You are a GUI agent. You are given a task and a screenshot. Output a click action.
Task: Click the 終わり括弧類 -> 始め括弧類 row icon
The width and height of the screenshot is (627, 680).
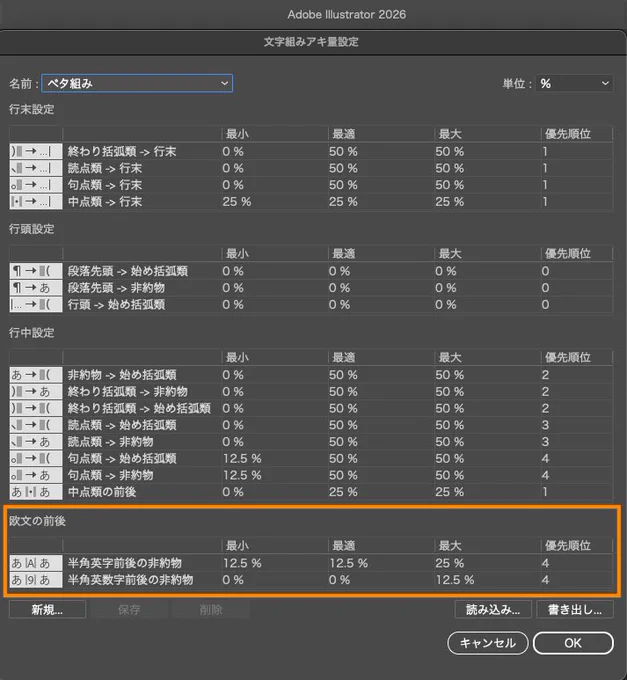pyautogui.click(x=36, y=408)
